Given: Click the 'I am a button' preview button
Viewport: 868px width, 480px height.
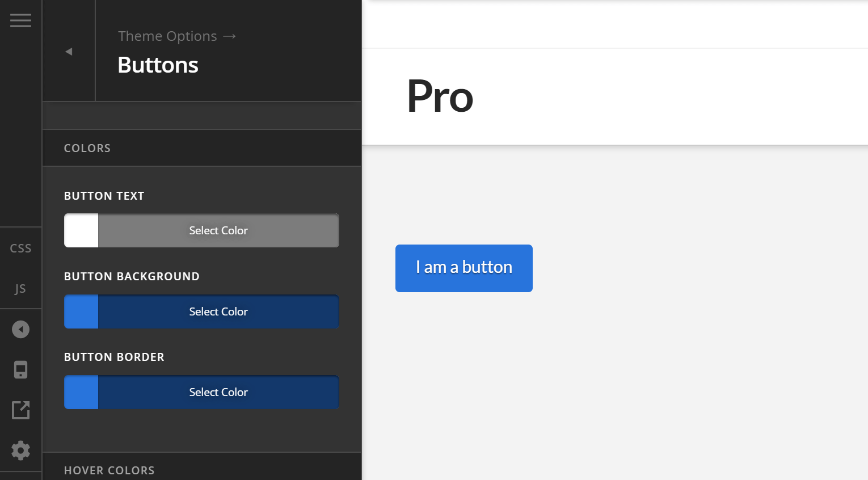Looking at the screenshot, I should click(464, 268).
